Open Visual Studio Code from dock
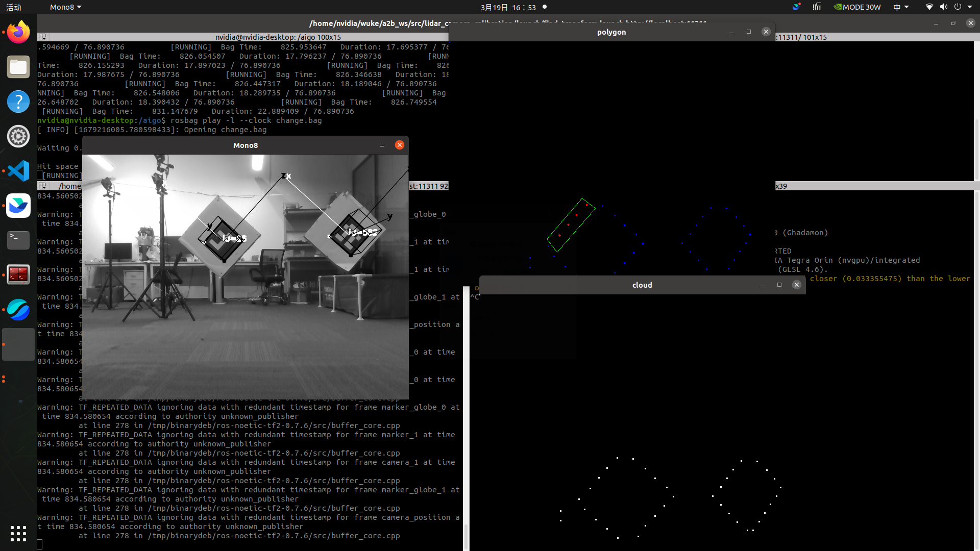980x551 pixels. point(18,171)
